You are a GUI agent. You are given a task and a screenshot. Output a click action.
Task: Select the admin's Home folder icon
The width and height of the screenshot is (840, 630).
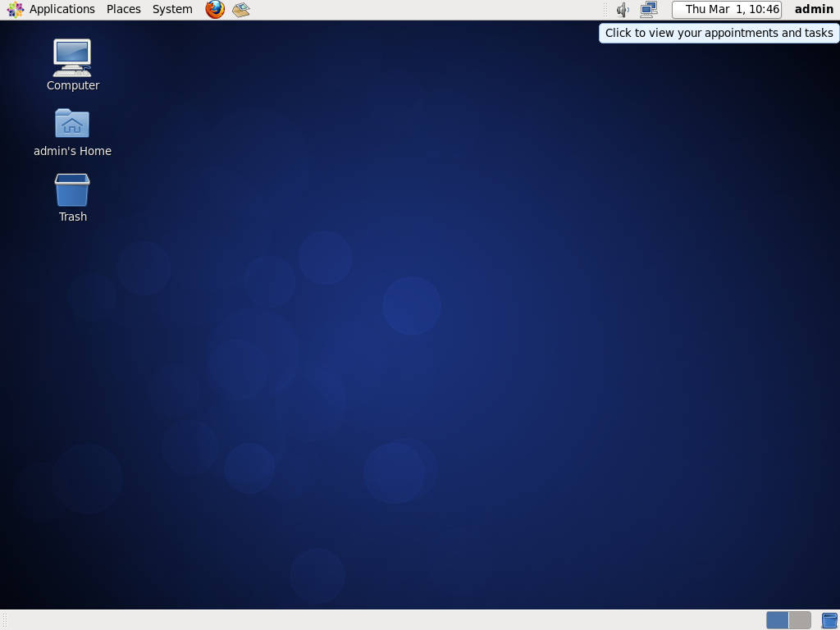coord(72,123)
